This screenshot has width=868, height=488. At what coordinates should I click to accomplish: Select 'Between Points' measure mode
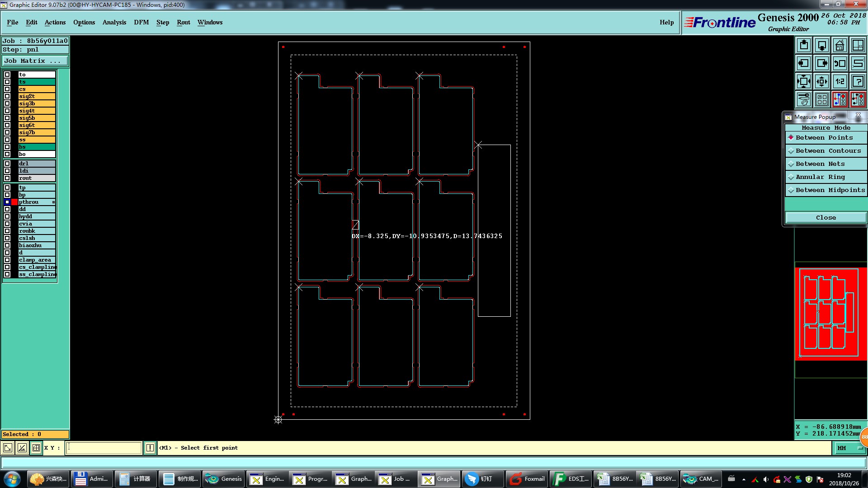826,138
